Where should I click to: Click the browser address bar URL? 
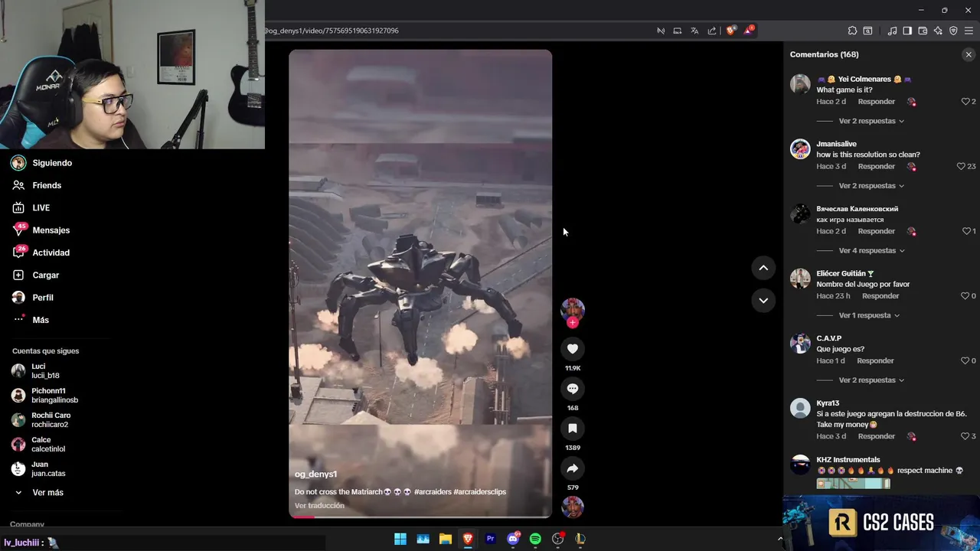[x=332, y=31]
